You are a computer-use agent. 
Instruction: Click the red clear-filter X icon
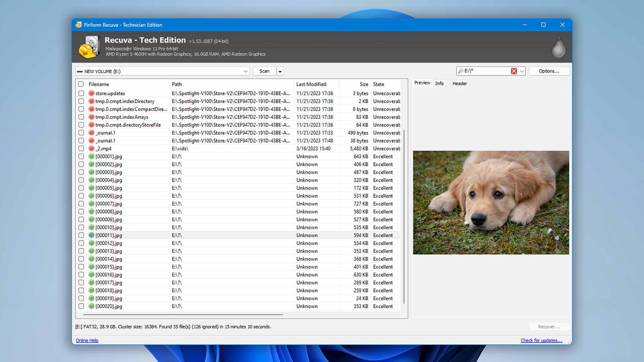click(514, 71)
